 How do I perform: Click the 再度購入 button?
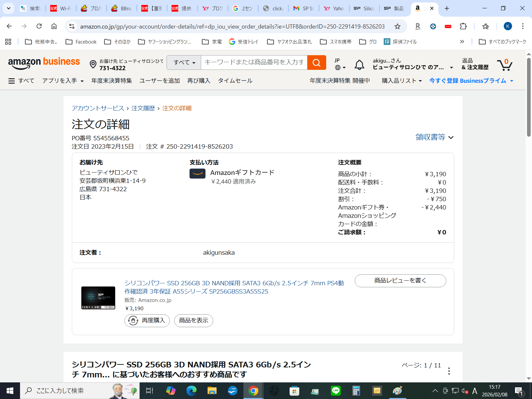[147, 321]
